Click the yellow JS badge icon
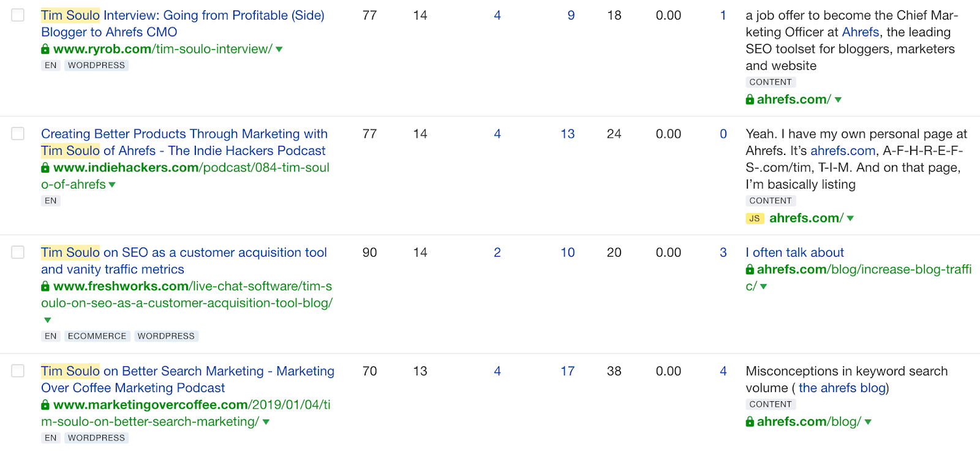The height and width of the screenshot is (452, 980). 755,219
